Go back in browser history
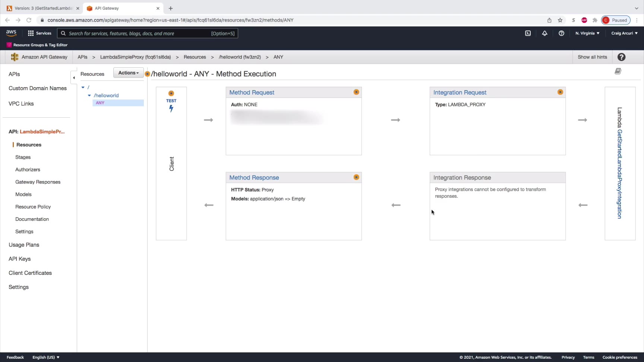Viewport: 644px width, 362px height. [x=7, y=20]
